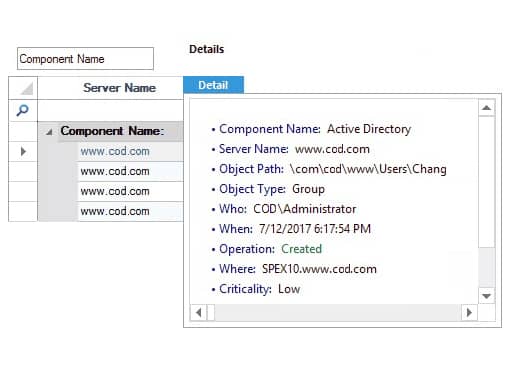Click the Criticality: Low line
Image resolution: width=520 pixels, height=382 pixels.
(x=256, y=289)
